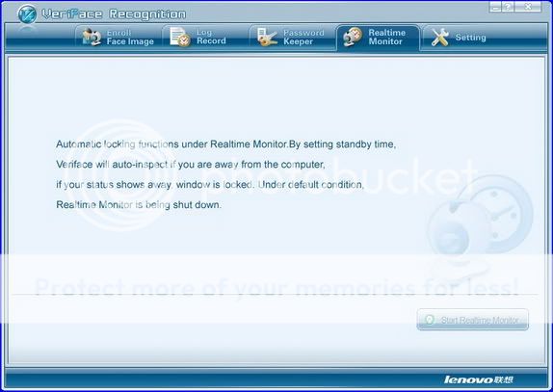This screenshot has width=553, height=392.
Task: Click the Password Keeper keys icon
Action: [267, 37]
